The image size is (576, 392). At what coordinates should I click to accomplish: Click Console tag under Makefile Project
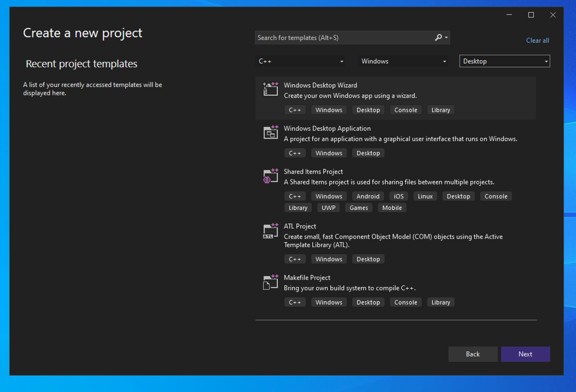(x=405, y=302)
